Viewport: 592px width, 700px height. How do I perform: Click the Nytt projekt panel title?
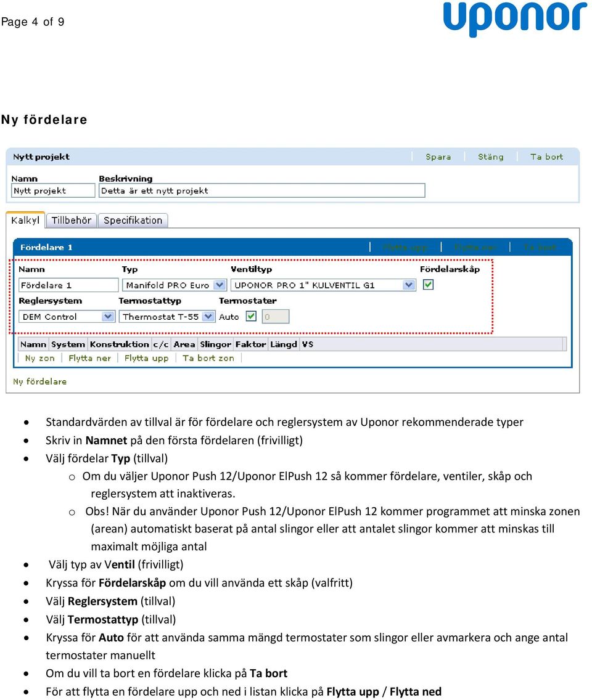coord(41,157)
